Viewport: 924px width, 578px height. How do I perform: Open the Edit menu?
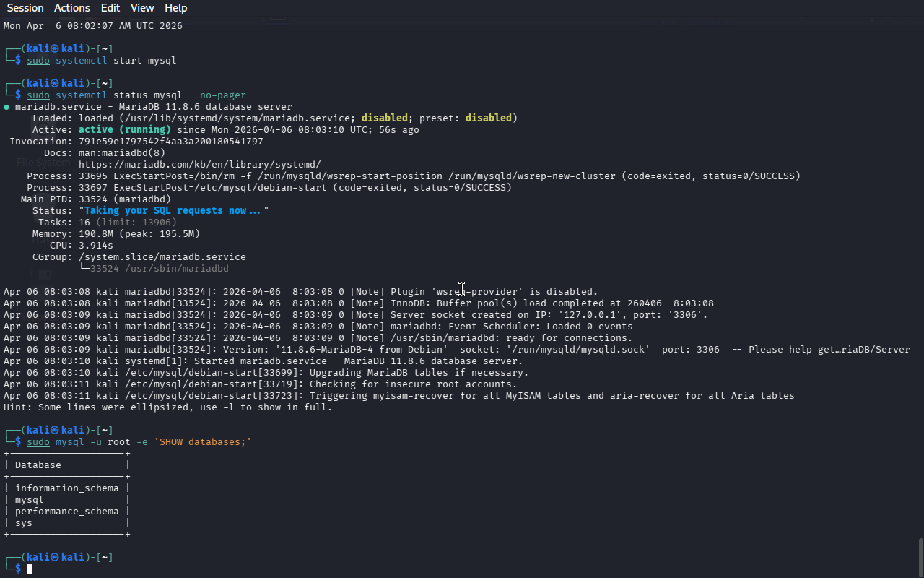[x=110, y=8]
